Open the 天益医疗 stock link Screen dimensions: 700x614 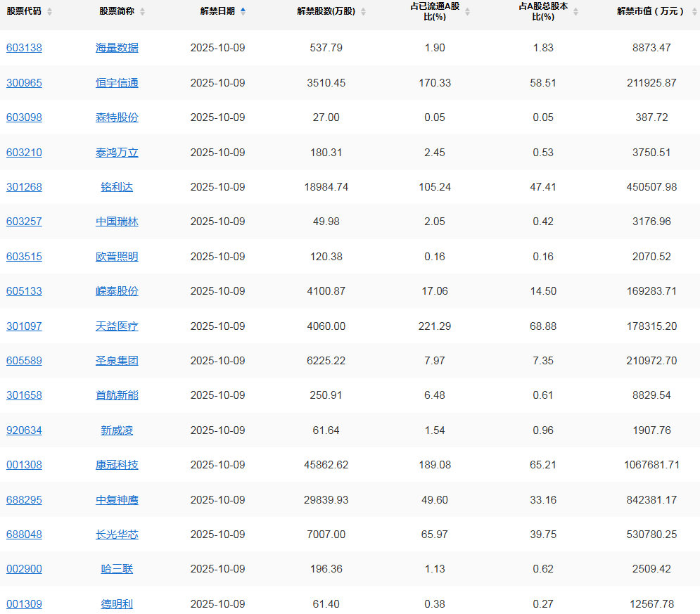coord(117,326)
